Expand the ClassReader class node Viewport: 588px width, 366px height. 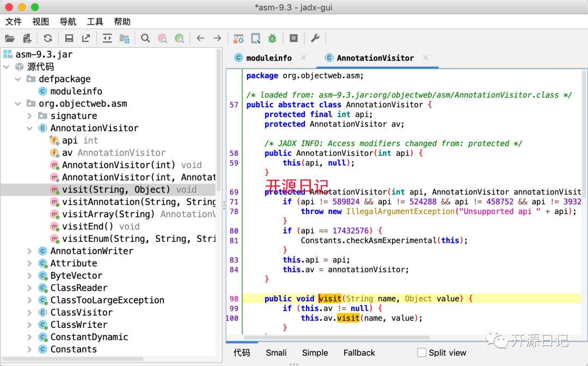point(30,288)
